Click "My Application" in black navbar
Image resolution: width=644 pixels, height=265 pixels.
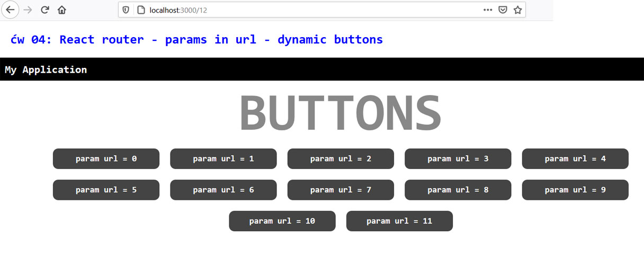click(46, 69)
